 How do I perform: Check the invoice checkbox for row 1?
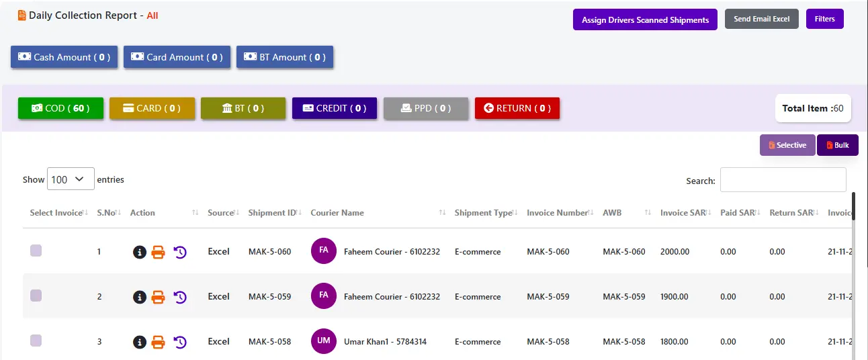pyautogui.click(x=36, y=251)
